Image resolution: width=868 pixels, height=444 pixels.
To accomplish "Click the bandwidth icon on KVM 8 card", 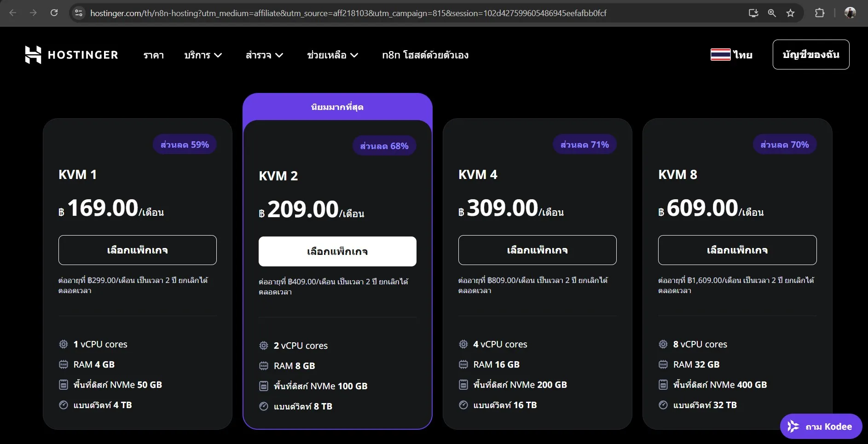I will pos(663,405).
